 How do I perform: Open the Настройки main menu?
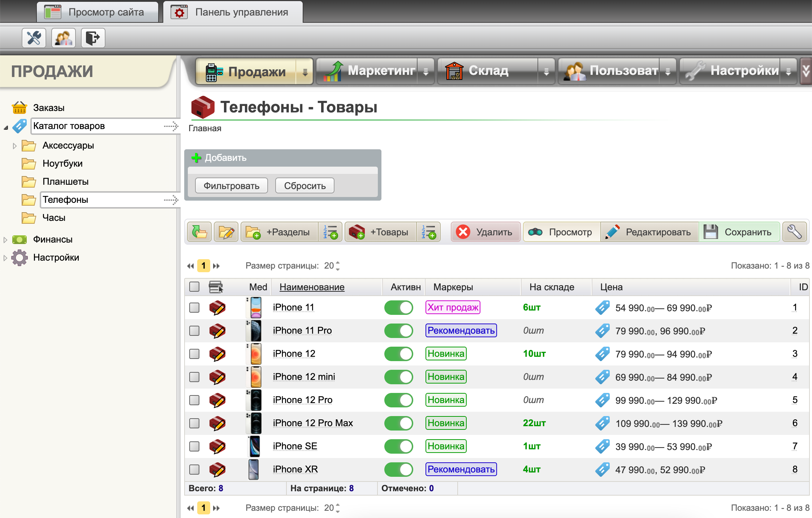click(x=730, y=72)
